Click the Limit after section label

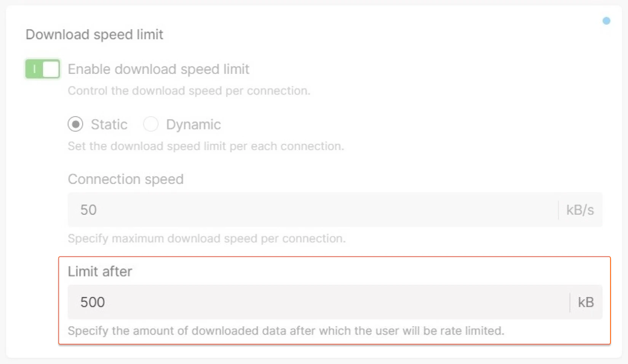click(100, 271)
